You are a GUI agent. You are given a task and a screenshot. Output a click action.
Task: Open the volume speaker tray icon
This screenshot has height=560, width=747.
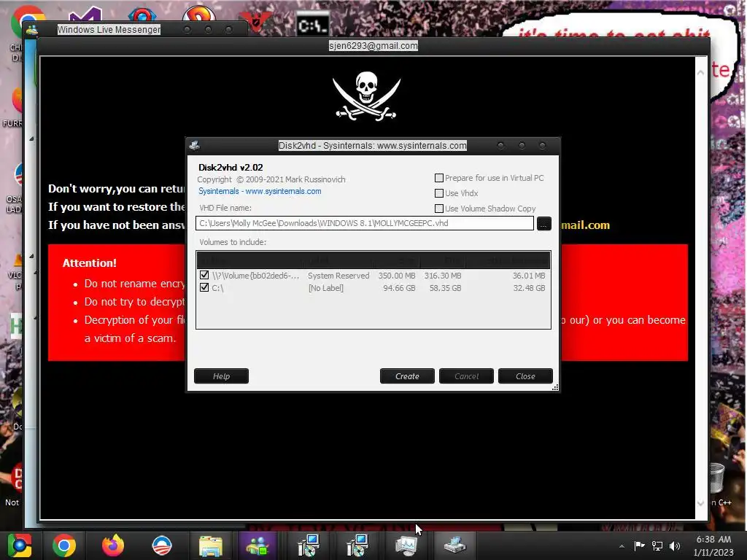click(675, 545)
